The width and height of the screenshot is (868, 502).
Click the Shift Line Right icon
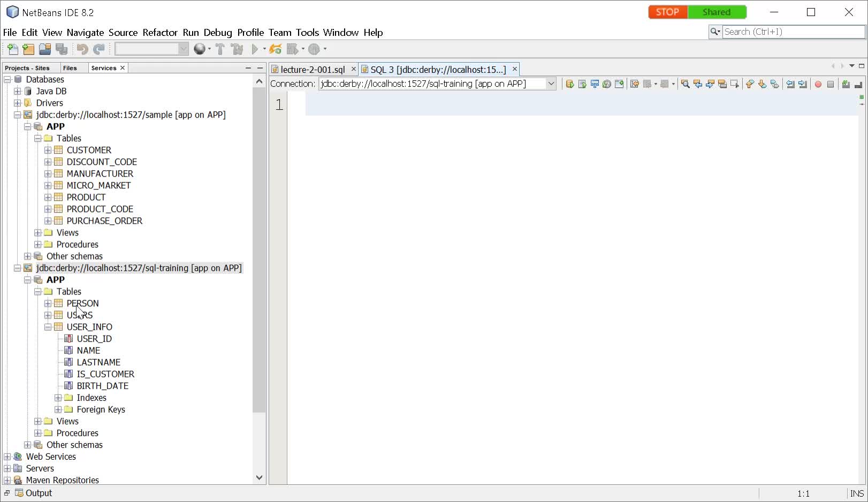[x=803, y=84]
